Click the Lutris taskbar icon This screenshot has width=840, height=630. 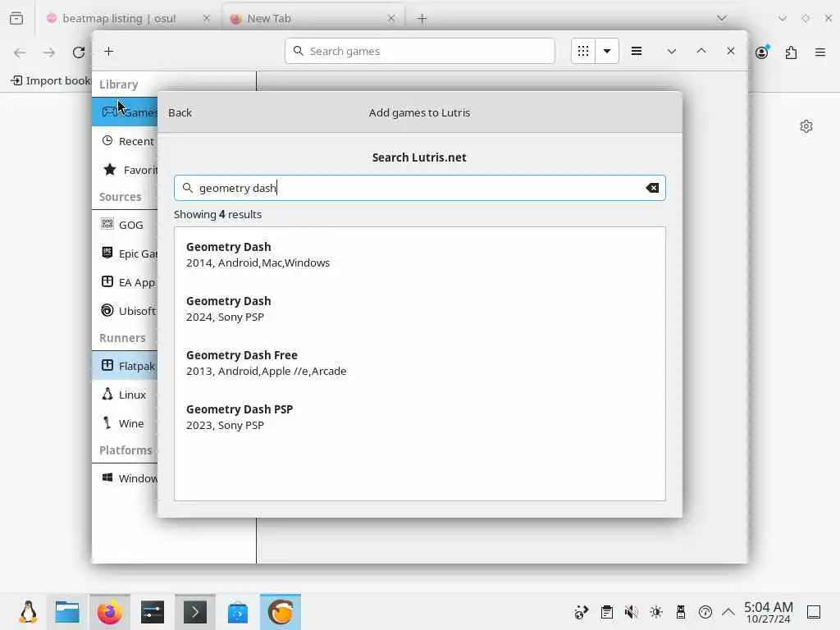tap(281, 612)
